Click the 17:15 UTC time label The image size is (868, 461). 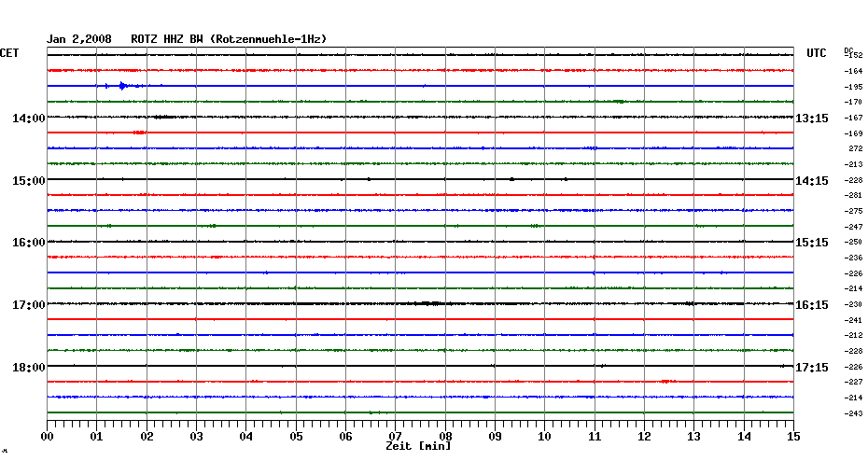pos(812,368)
